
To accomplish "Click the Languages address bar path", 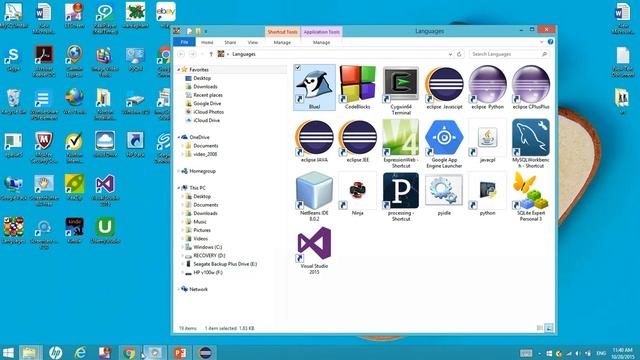I will tap(244, 54).
